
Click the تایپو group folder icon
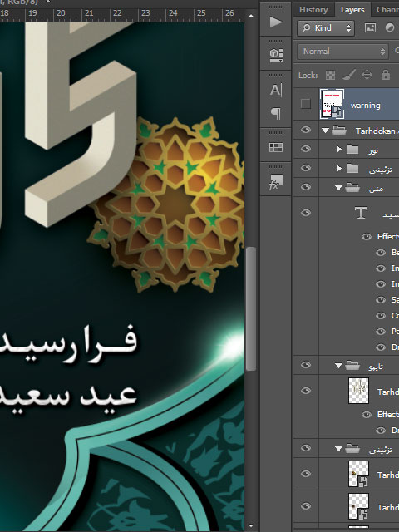(352, 366)
